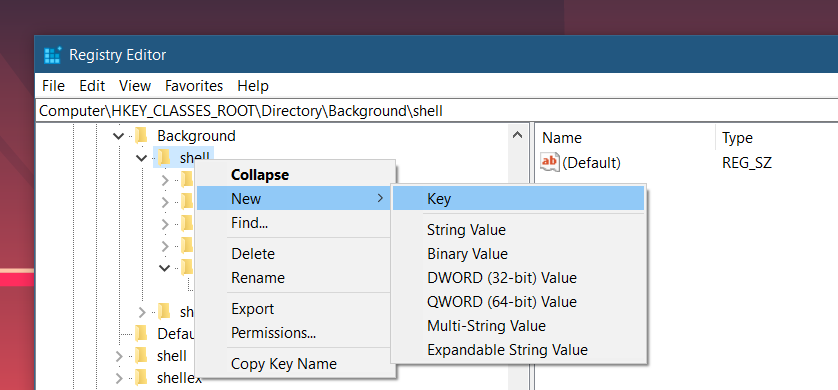Select the shellex key label

tap(180, 379)
